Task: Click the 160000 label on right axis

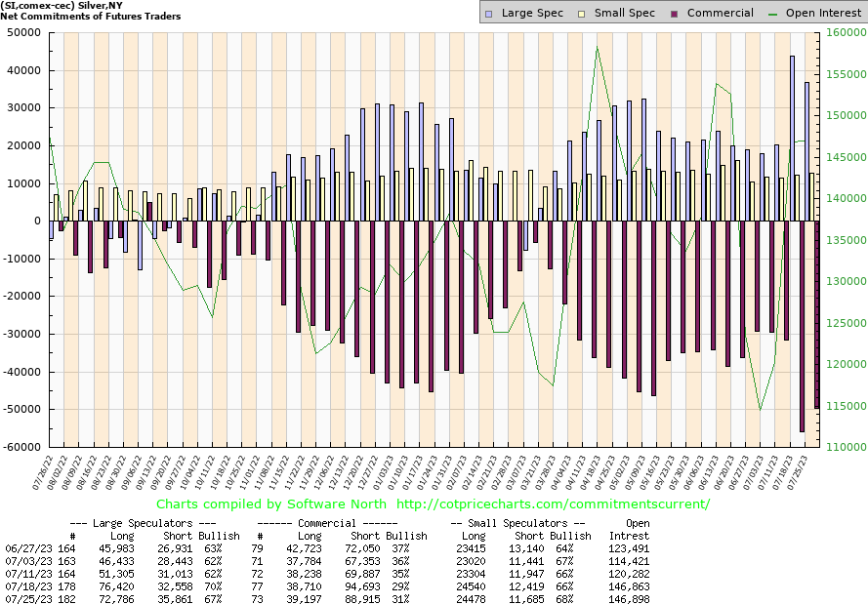Action: (x=841, y=32)
